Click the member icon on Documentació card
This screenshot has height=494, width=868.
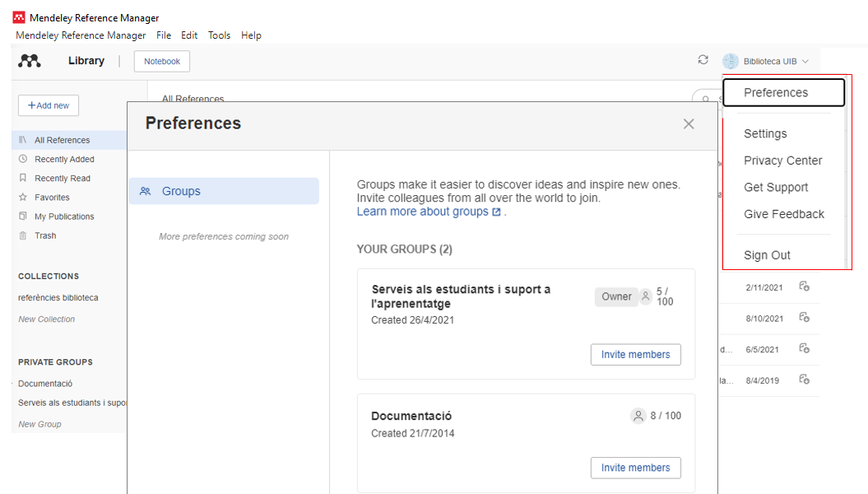[x=638, y=416]
